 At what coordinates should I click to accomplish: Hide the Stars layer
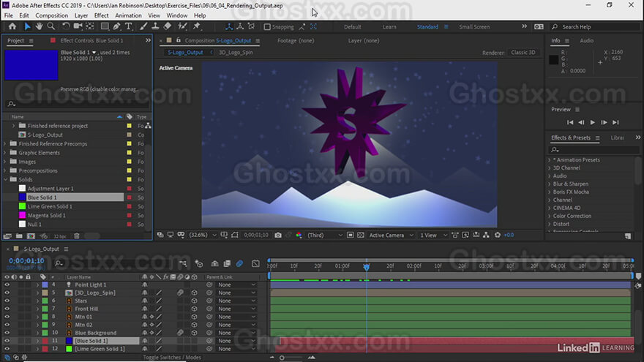[7, 301]
